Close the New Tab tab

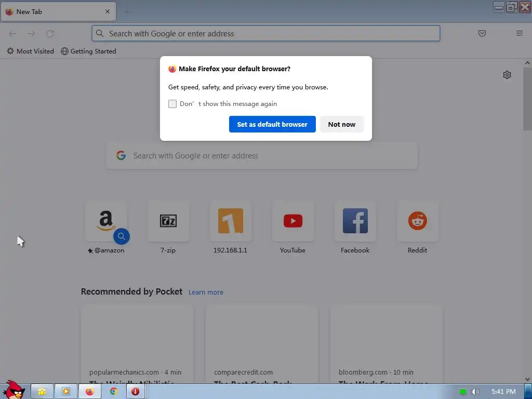click(108, 11)
